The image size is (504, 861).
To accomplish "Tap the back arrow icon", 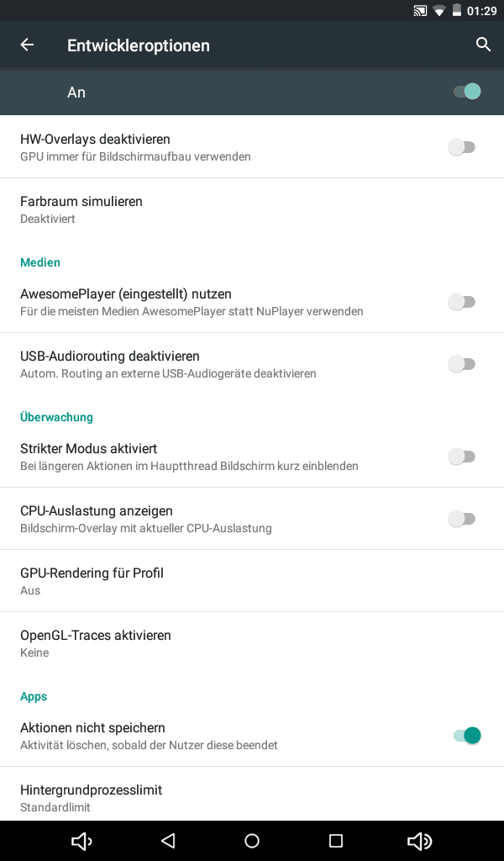I will [28, 45].
